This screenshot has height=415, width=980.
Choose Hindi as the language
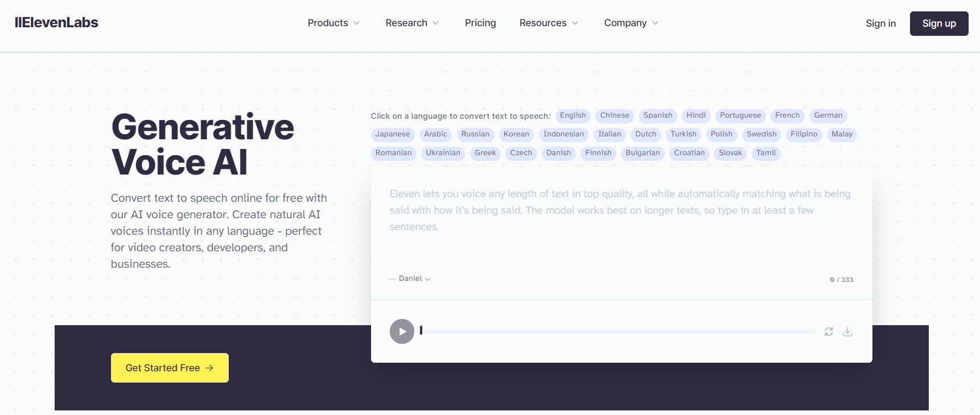tap(696, 115)
